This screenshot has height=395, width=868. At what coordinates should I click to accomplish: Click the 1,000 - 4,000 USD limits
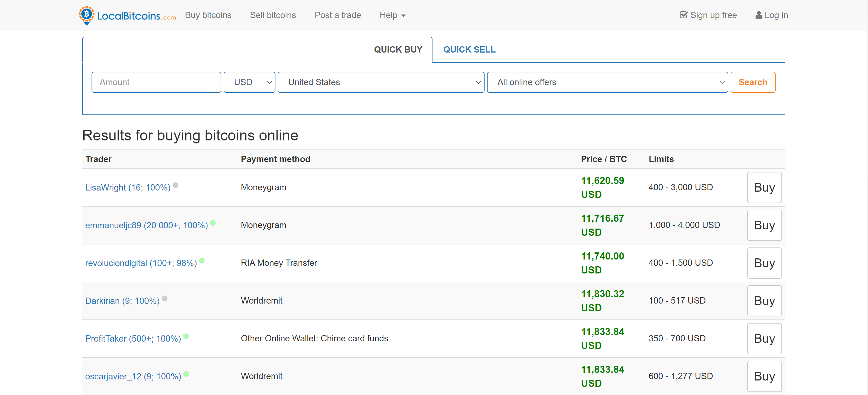click(684, 225)
